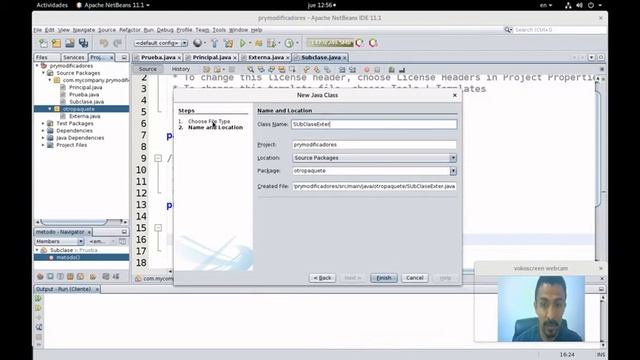Viewport: 640px width, 360px height.
Task: Click the Class Name input field
Action: pyautogui.click(x=374, y=124)
